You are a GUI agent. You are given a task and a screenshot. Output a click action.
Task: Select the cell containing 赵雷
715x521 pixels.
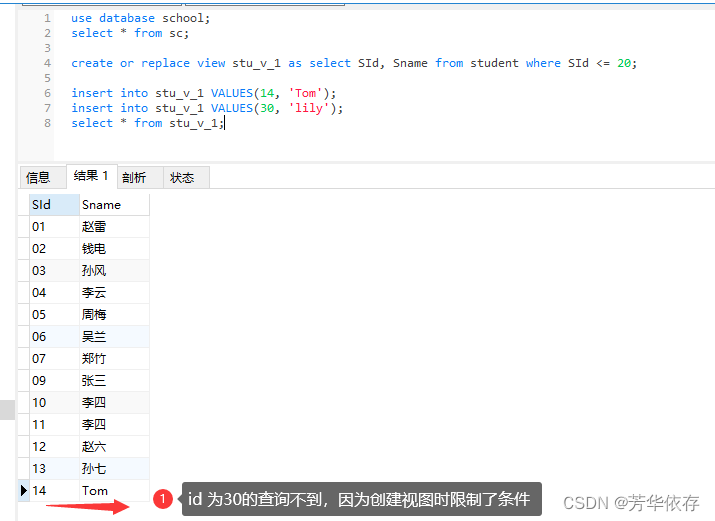114,227
